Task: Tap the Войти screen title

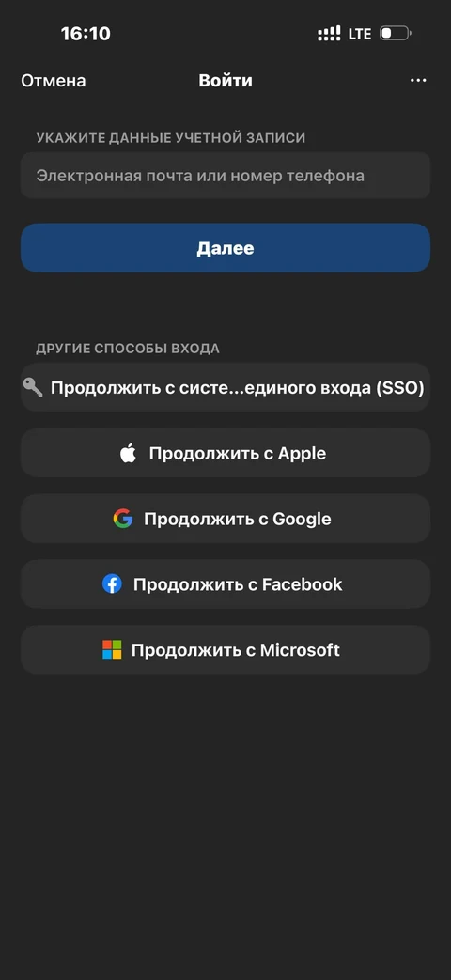Action: pos(225,81)
